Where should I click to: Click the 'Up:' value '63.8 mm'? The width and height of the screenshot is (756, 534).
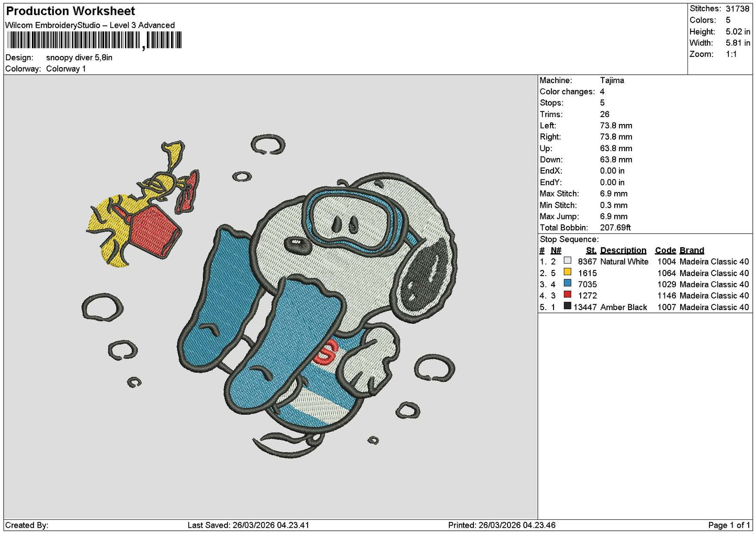(x=616, y=149)
